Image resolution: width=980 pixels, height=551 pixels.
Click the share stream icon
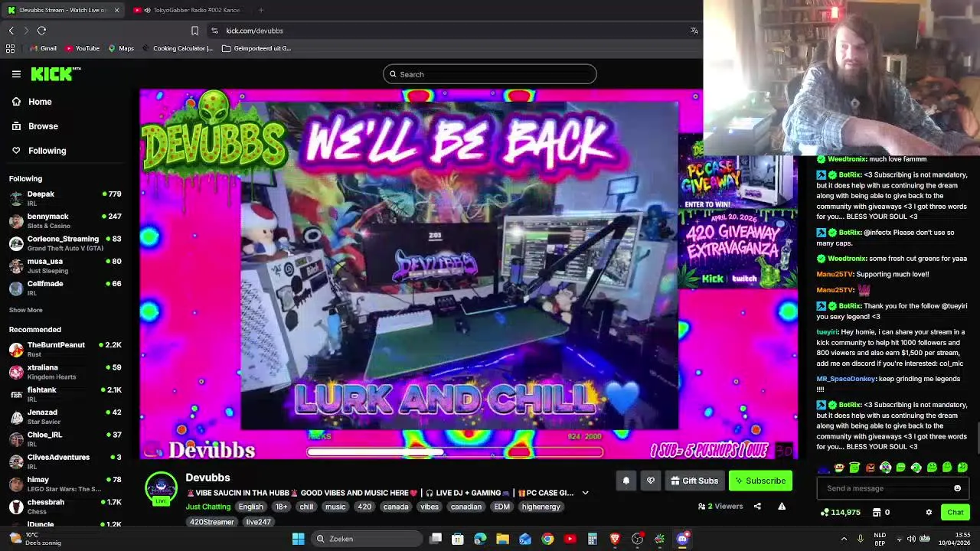757,506
